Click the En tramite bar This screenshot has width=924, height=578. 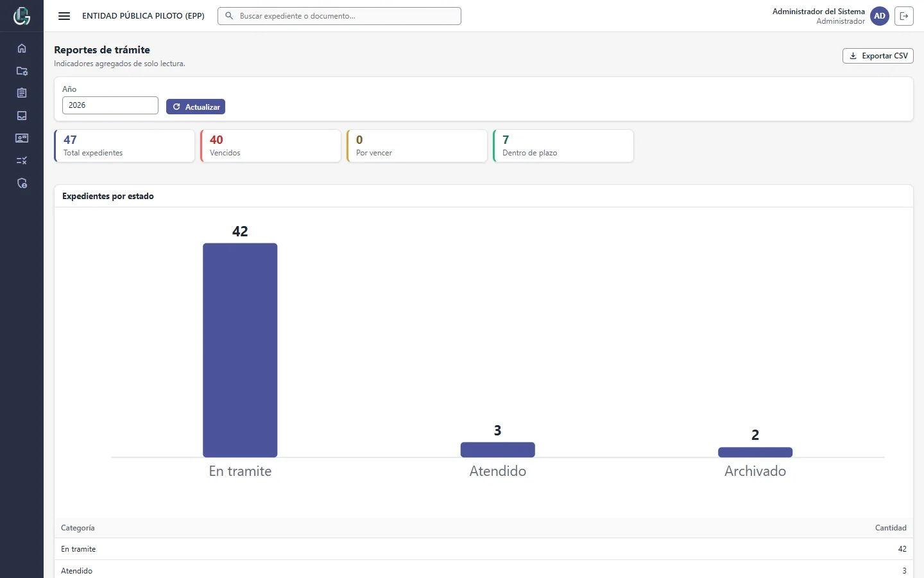pos(240,350)
